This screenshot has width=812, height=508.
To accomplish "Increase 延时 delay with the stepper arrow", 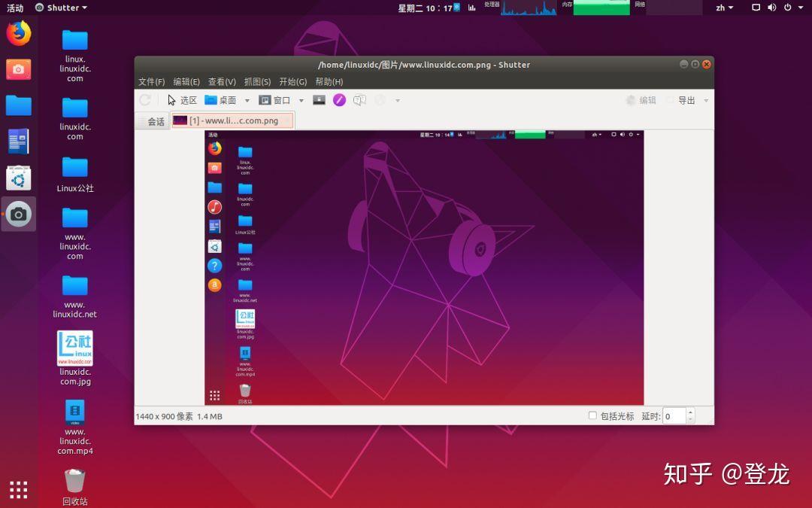I will (690, 412).
